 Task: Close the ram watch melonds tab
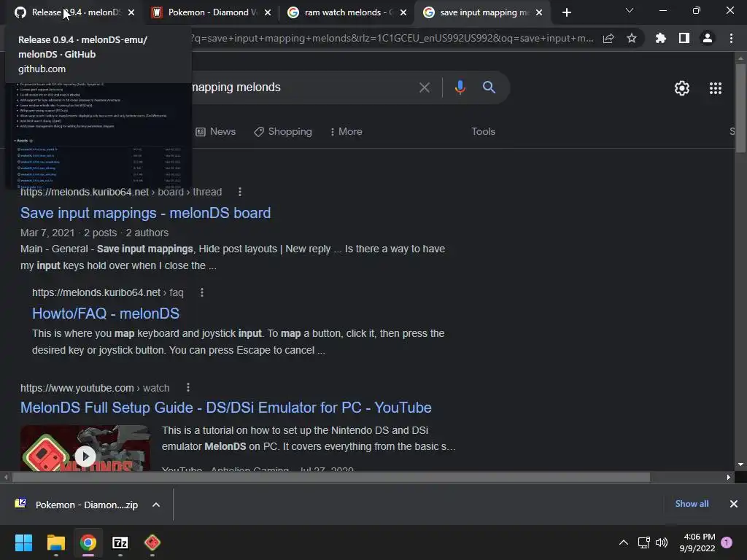click(x=403, y=12)
